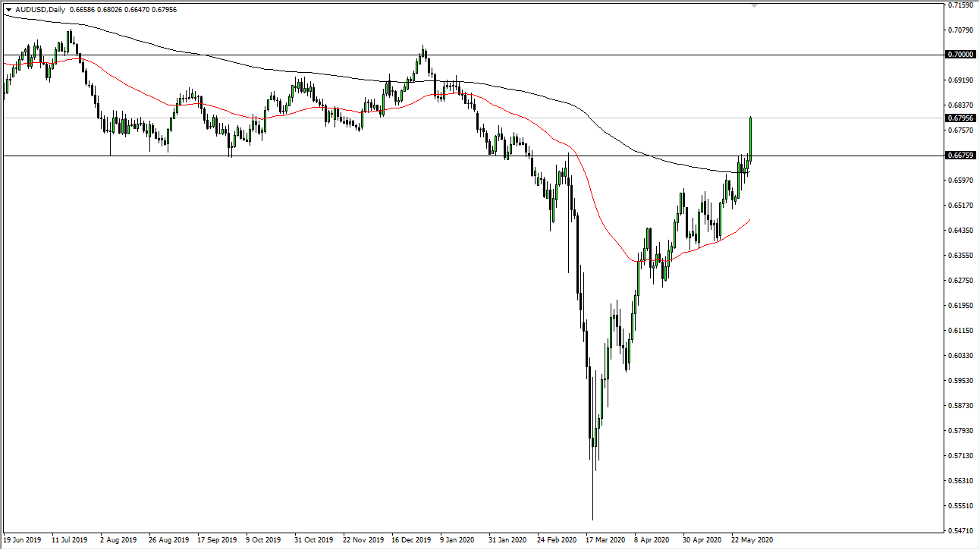
Task: Click the current price label 0.67956
Action: point(959,118)
